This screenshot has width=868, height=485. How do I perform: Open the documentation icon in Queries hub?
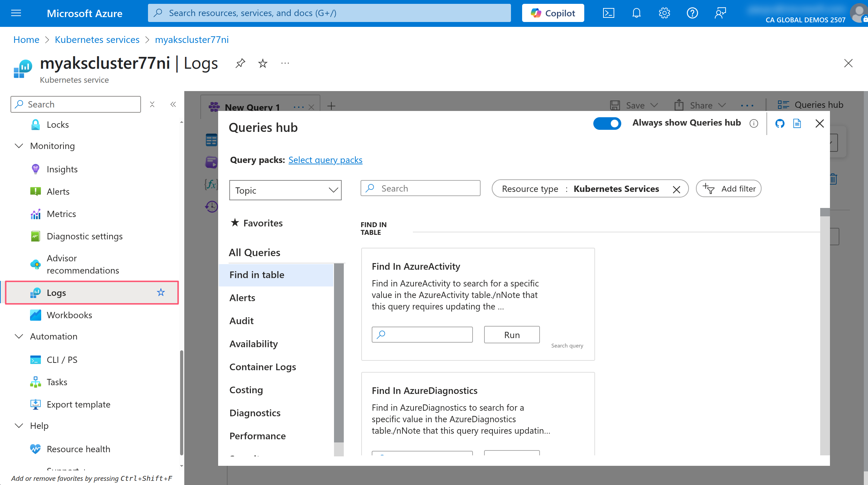797,124
